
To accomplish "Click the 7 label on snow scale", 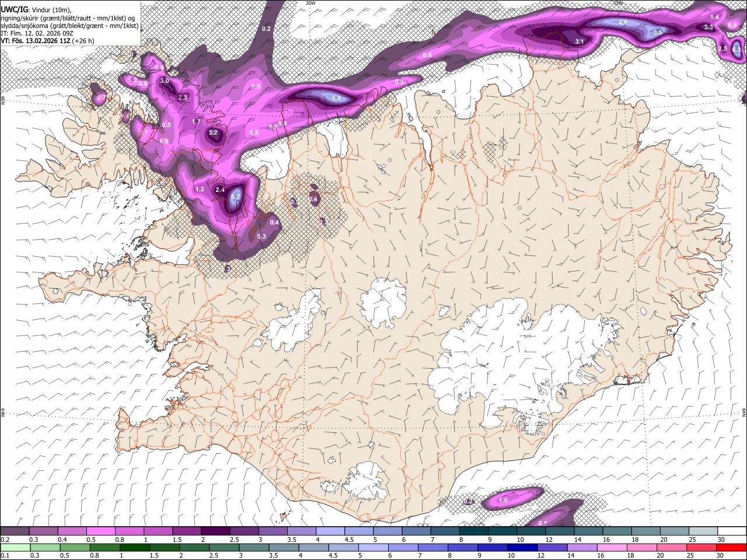I will pos(431,540).
